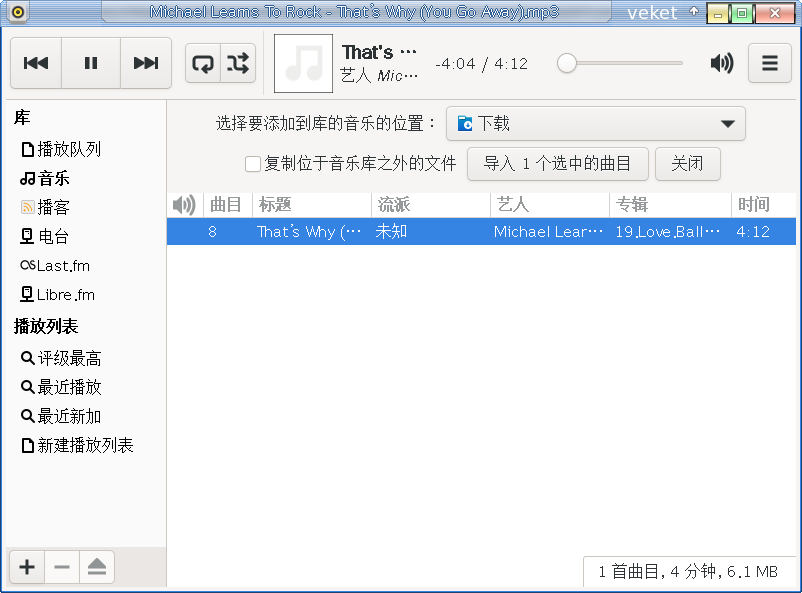Click the Rhythmbox window menu icon

tap(18, 12)
